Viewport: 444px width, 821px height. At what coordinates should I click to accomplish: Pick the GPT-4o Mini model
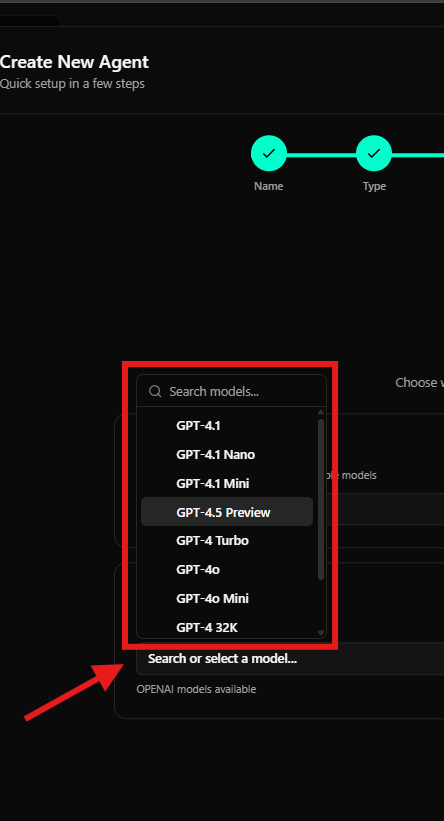(x=227, y=598)
